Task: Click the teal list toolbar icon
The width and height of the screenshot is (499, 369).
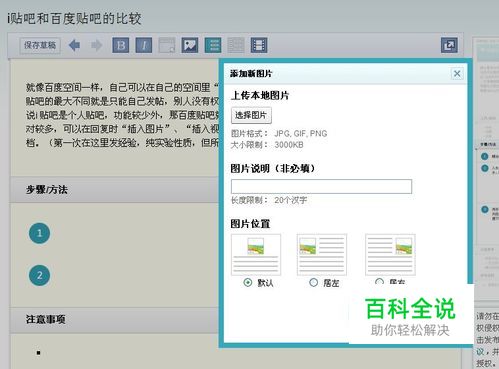Action: [x=213, y=45]
